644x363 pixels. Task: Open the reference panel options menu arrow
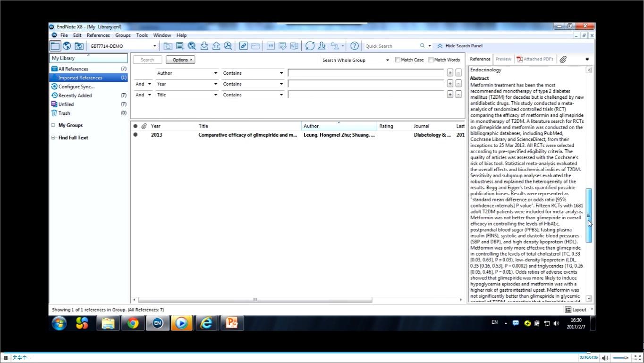coord(587,59)
